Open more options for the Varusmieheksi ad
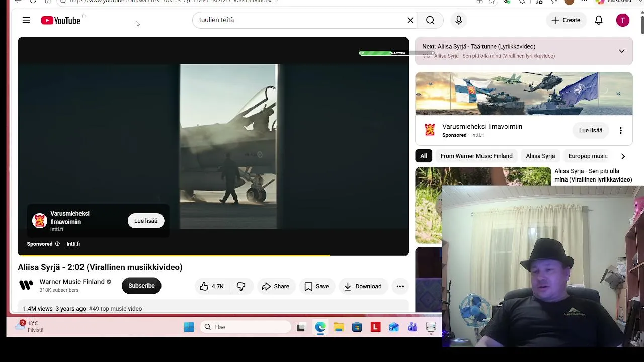Image resolution: width=644 pixels, height=362 pixels. (621, 130)
